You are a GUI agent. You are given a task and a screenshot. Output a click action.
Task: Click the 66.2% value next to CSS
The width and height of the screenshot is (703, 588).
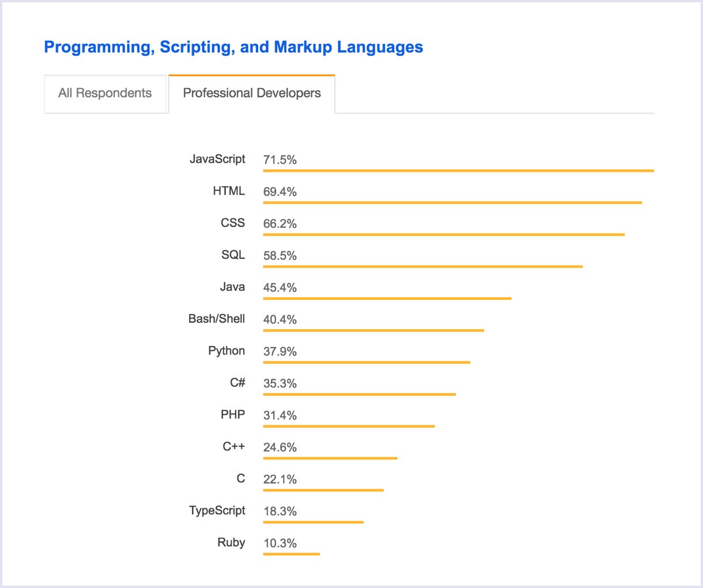coord(279,223)
